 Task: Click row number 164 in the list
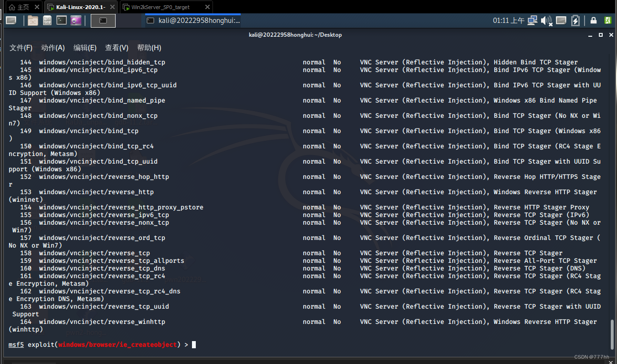click(x=26, y=322)
